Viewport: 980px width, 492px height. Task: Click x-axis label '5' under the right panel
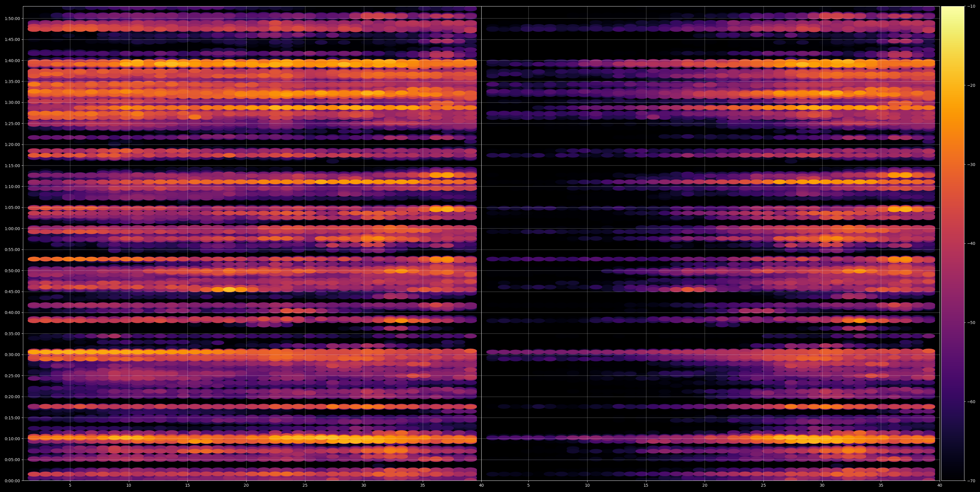(528, 486)
